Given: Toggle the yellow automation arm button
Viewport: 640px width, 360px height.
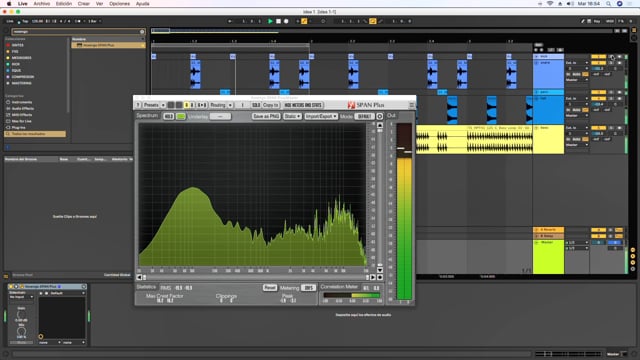Looking at the screenshot, I should coord(304,21).
